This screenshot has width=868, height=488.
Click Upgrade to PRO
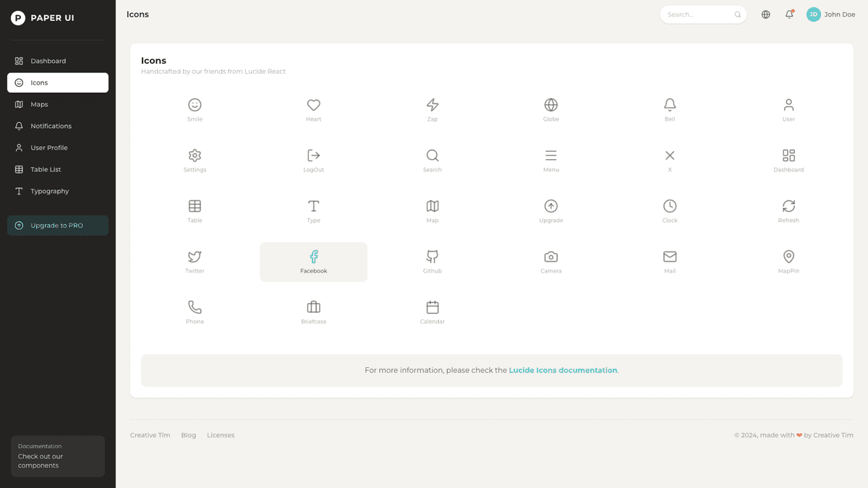coord(57,225)
